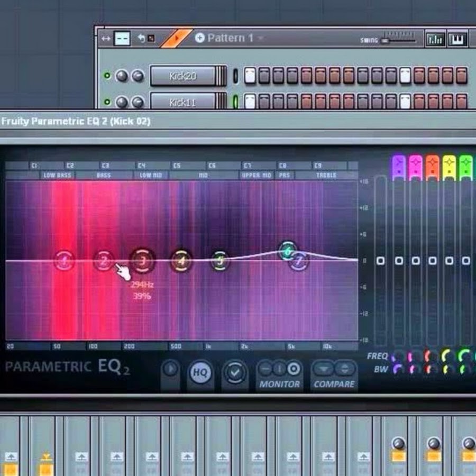Select the first Monitor button with dash symbol
The width and height of the screenshot is (476, 476).
[266, 369]
